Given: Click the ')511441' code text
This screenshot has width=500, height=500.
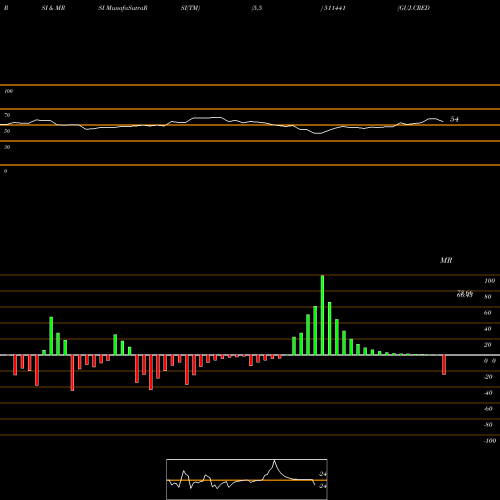Looking at the screenshot, I should click(x=333, y=8).
